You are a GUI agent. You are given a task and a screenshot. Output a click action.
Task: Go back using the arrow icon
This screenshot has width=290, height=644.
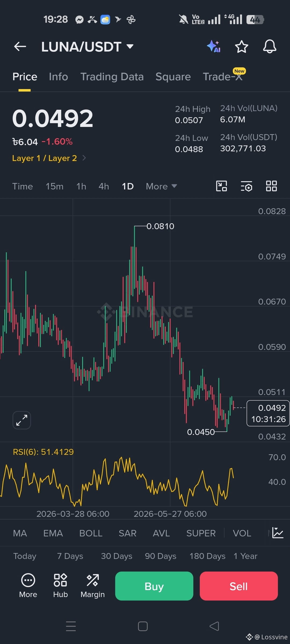20,47
